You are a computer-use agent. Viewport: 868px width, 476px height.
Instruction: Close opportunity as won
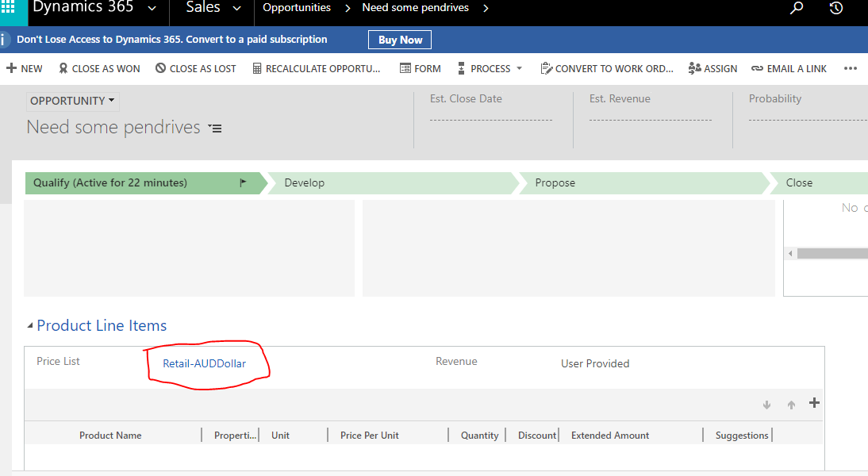coord(100,69)
